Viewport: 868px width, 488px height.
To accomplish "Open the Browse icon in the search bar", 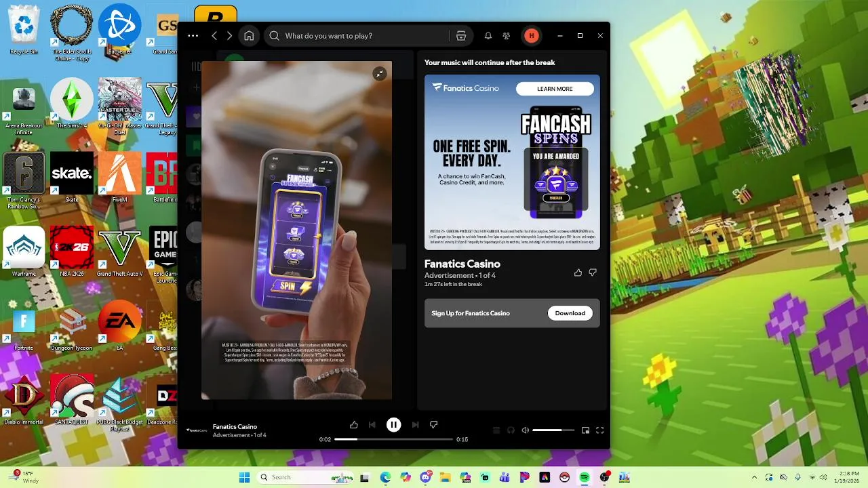I will (461, 36).
